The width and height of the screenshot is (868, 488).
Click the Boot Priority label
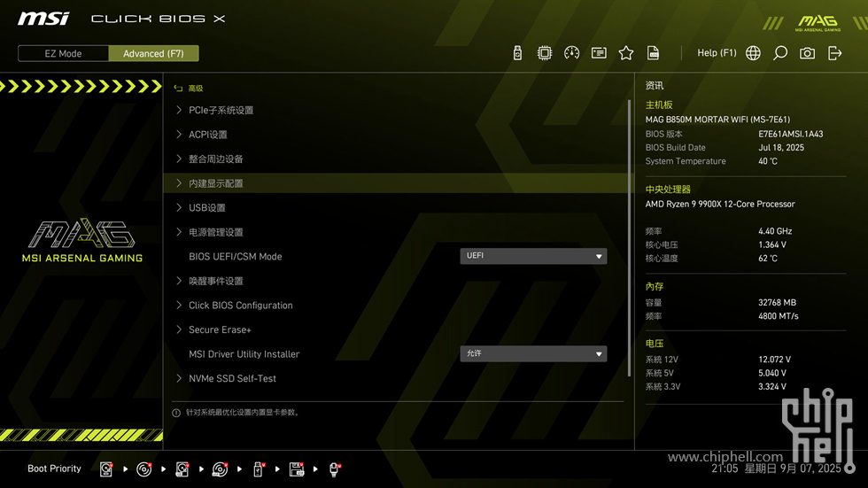click(54, 469)
